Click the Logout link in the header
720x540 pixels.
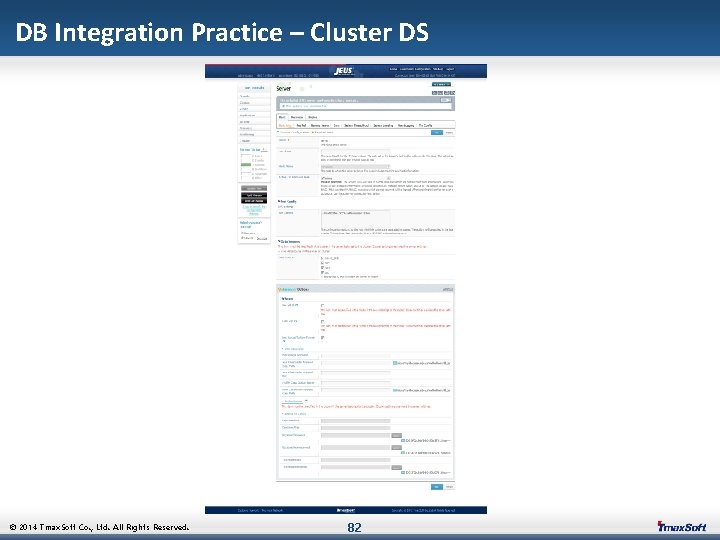click(450, 69)
